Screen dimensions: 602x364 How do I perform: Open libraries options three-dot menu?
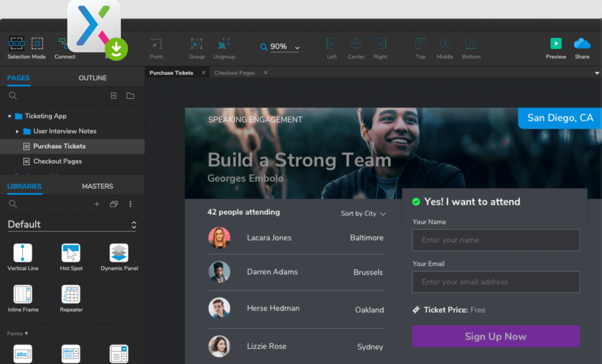[x=131, y=204]
